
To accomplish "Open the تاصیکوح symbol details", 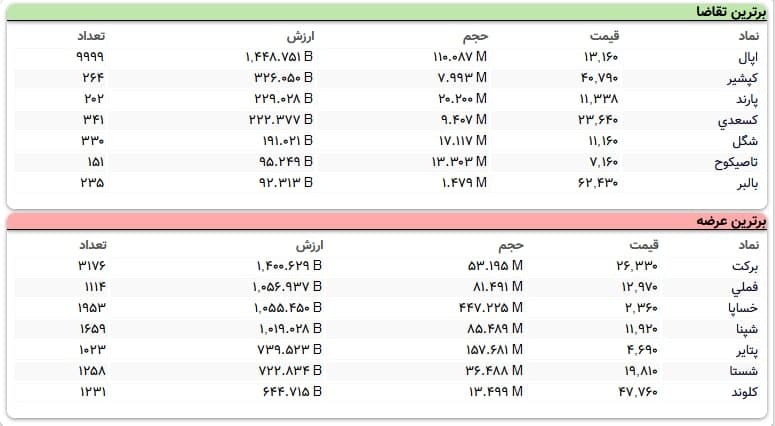I will pos(737,162).
